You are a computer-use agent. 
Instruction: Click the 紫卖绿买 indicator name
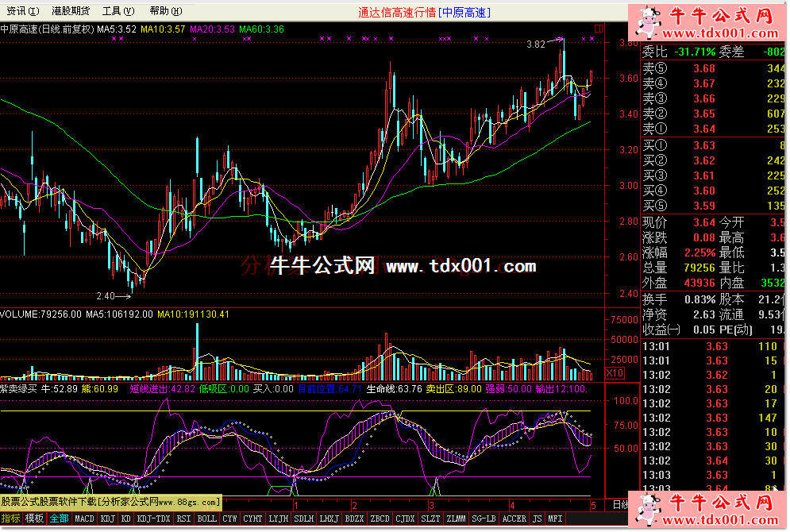(18, 389)
